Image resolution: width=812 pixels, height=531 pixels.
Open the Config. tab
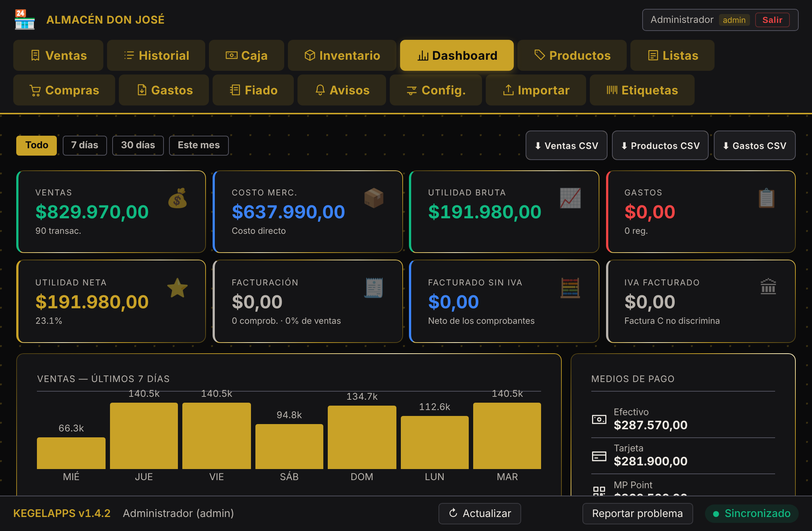(x=436, y=90)
